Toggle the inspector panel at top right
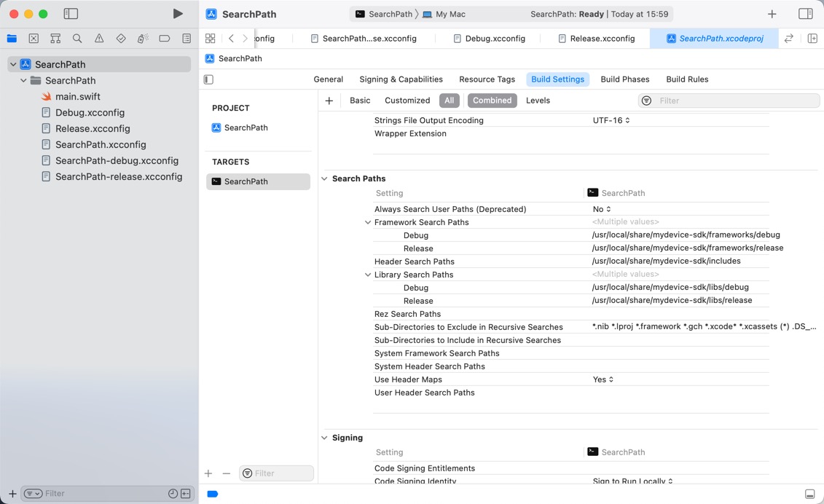Screen dimensions: 824x504 pyautogui.click(x=805, y=14)
